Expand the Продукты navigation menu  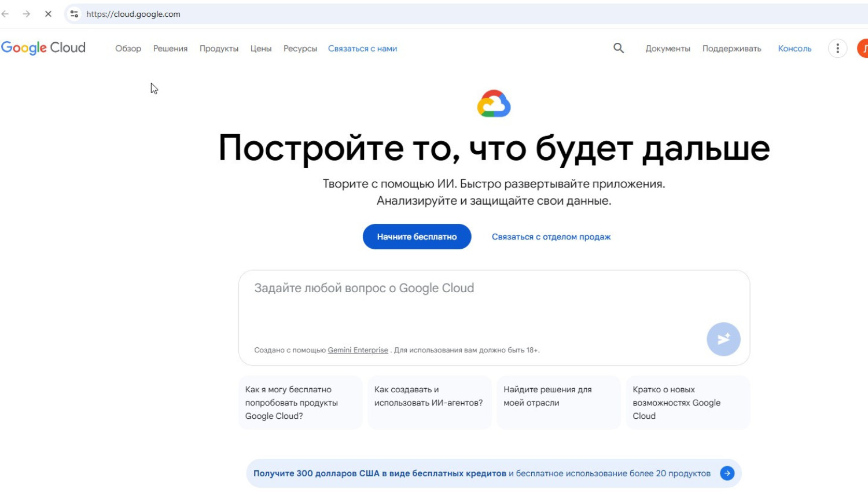pos(219,49)
